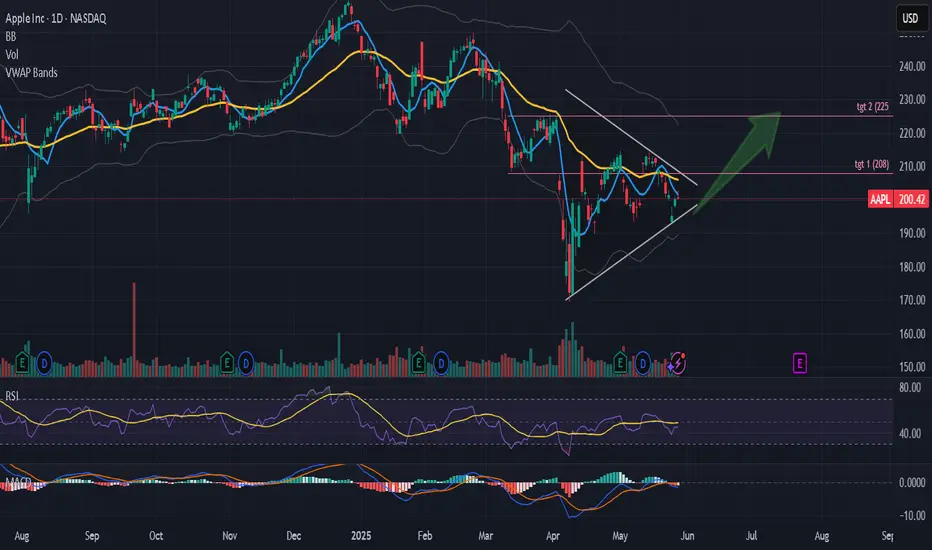Select the tgt 1 (208) line label

tap(871, 164)
